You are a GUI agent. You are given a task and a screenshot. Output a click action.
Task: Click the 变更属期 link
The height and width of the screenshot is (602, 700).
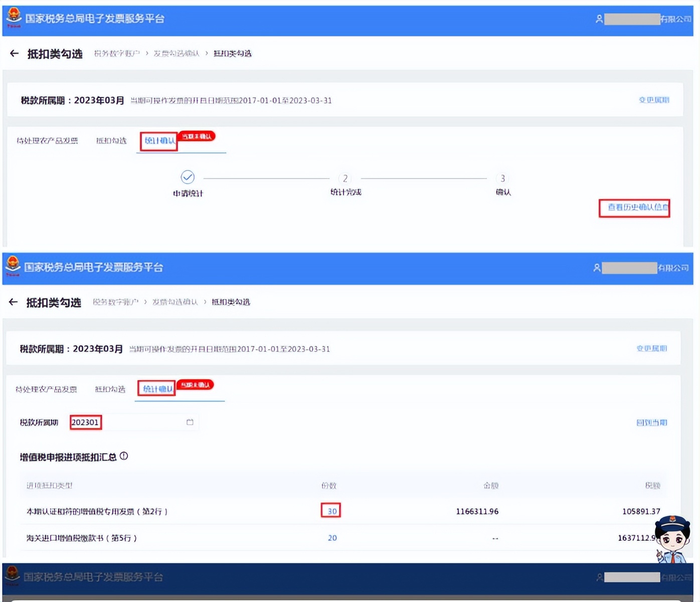point(654,100)
